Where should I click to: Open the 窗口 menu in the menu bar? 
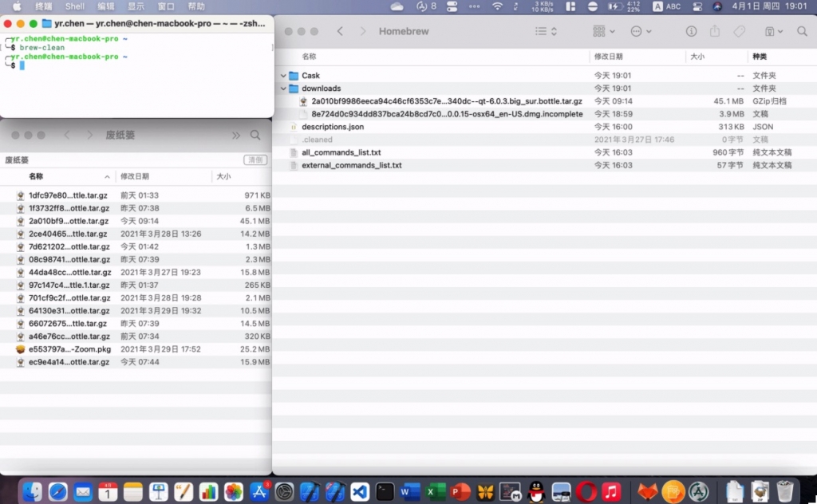tap(166, 6)
